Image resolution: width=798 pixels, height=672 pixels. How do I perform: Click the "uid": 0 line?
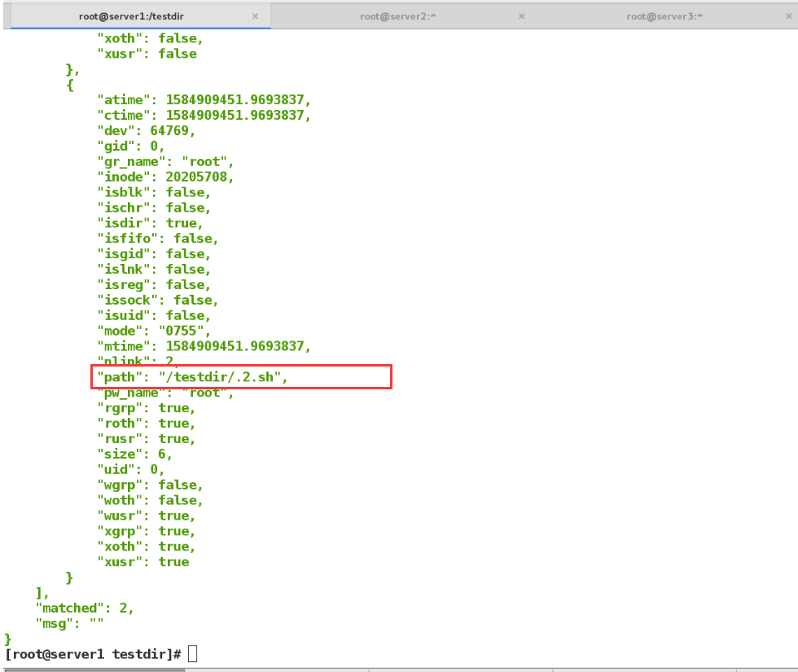coord(130,469)
